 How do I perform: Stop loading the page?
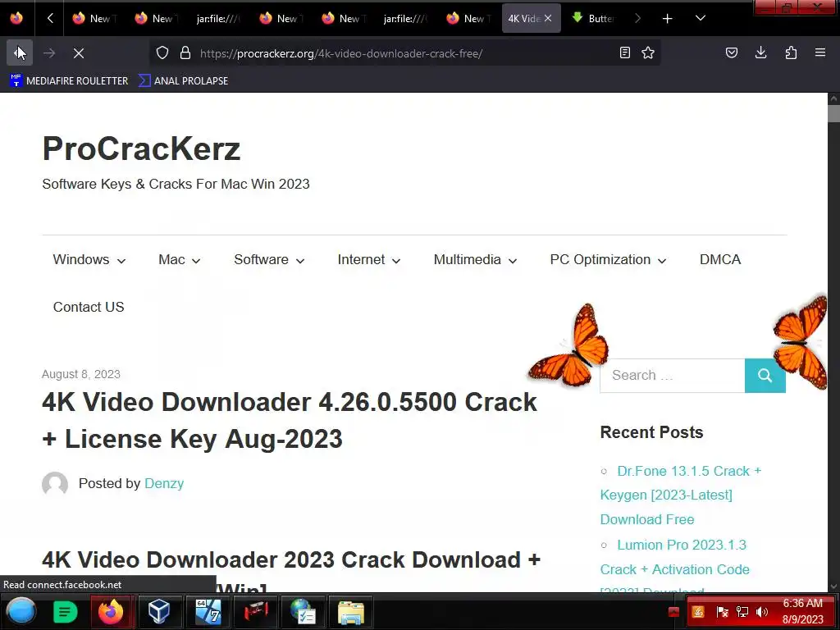79,53
